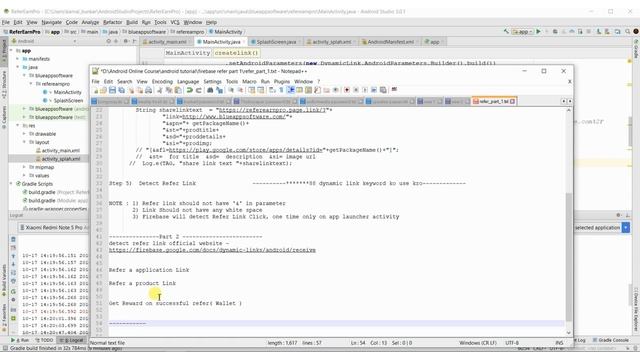Open the Xiaomi Redmi Note 5 Pro device dropdown
This screenshot has height=360, width=640.
point(53,227)
